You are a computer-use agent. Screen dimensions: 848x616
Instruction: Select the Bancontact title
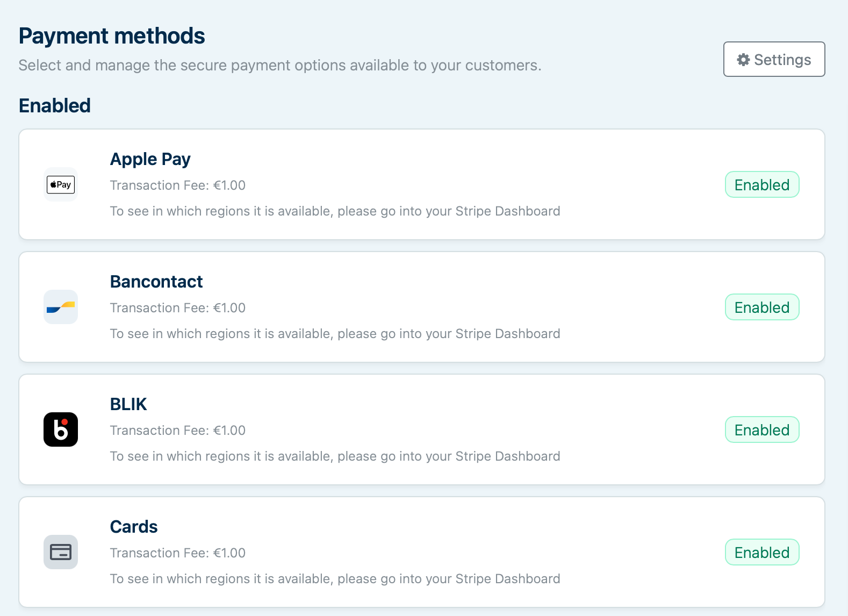156,282
